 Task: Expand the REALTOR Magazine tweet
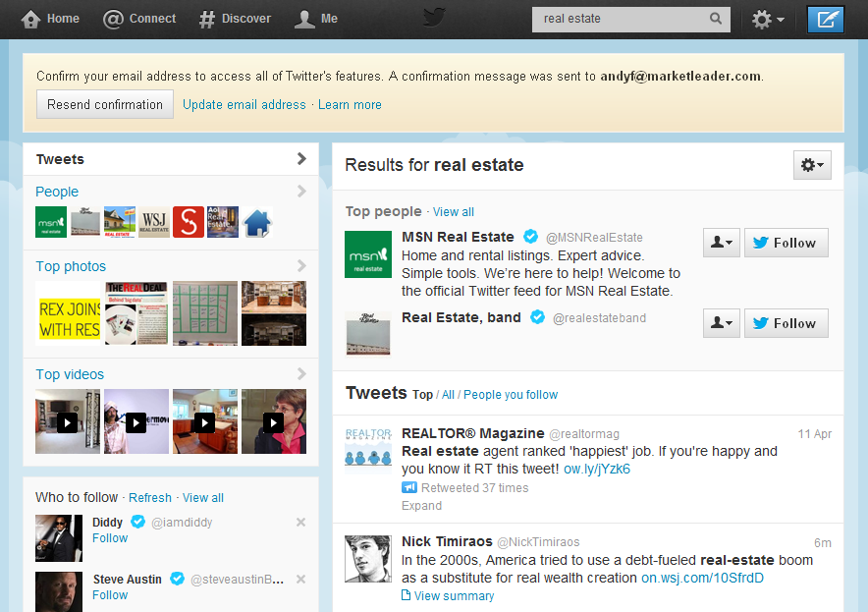pyautogui.click(x=421, y=506)
